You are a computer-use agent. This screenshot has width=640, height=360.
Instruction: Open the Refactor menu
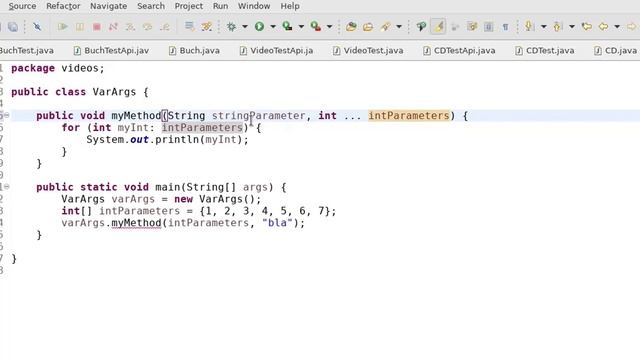[63, 6]
